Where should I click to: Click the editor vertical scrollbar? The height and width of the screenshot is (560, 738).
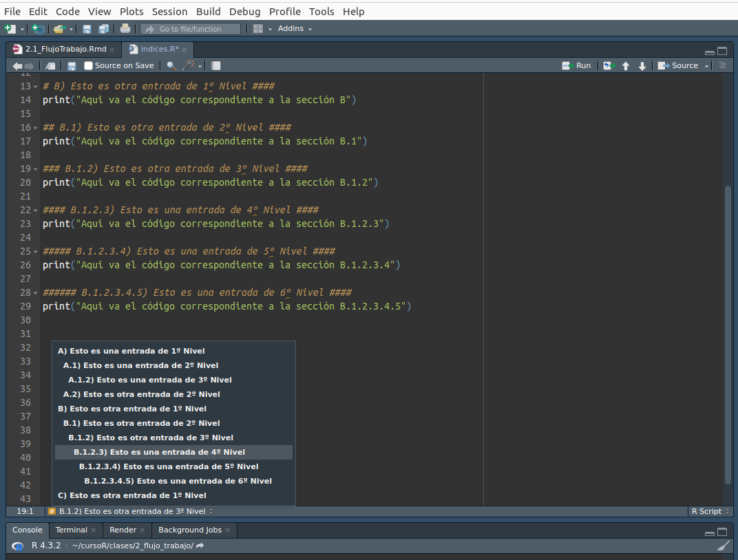(x=728, y=330)
